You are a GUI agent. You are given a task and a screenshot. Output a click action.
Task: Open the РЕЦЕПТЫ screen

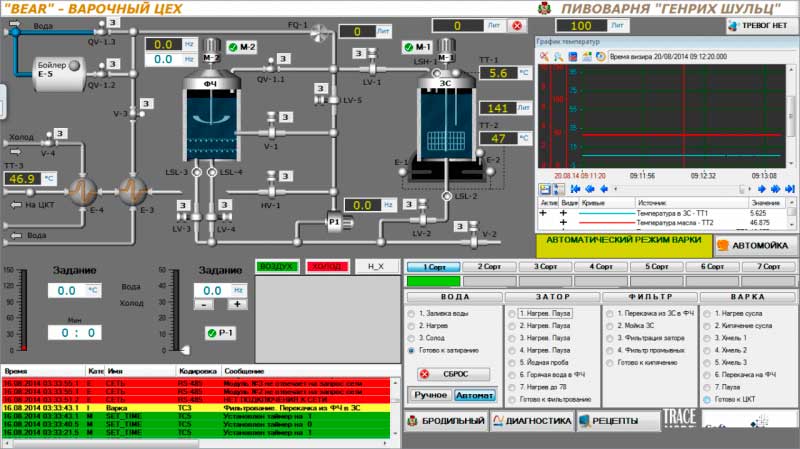tap(618, 421)
